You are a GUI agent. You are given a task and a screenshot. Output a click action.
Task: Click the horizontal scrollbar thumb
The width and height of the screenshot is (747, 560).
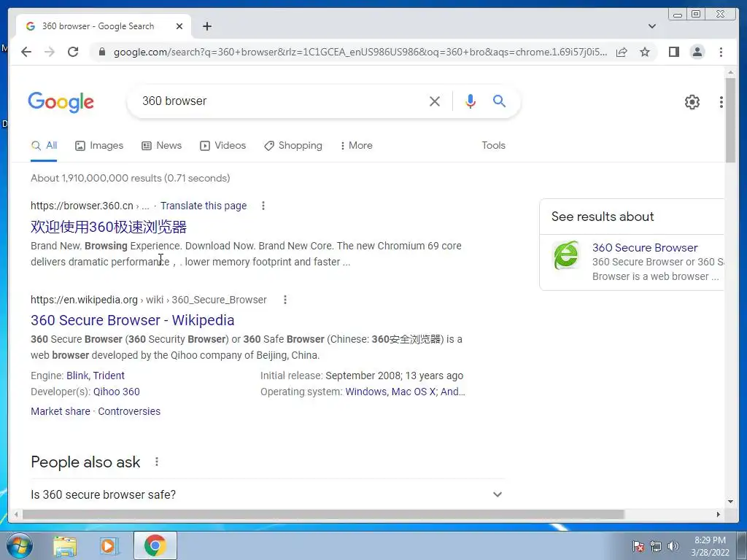[323, 514]
